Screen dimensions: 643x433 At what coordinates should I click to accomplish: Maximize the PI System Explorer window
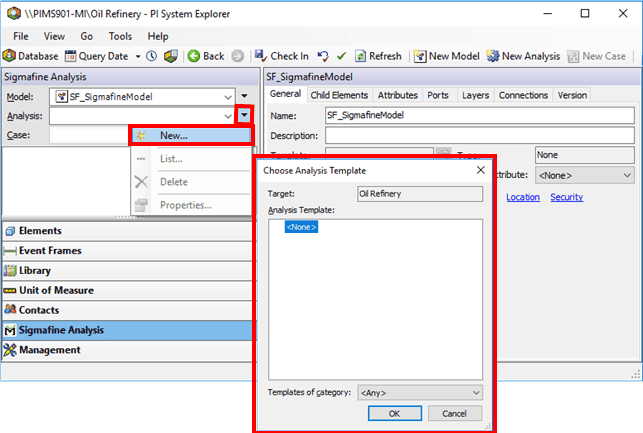pyautogui.click(x=585, y=14)
